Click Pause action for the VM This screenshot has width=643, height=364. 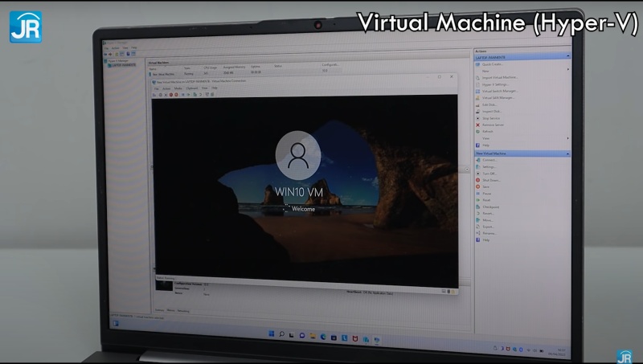(x=487, y=193)
